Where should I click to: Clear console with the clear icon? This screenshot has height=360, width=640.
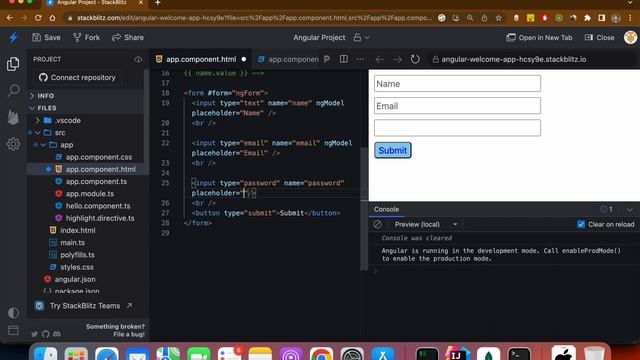pos(378,224)
